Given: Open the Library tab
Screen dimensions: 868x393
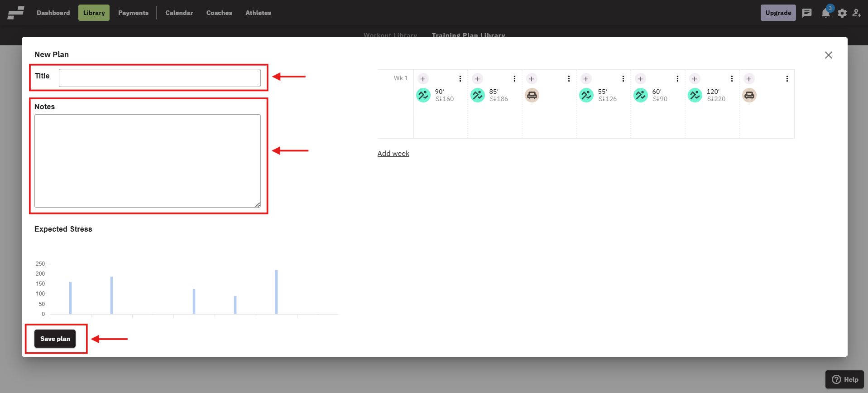Looking at the screenshot, I should [94, 13].
